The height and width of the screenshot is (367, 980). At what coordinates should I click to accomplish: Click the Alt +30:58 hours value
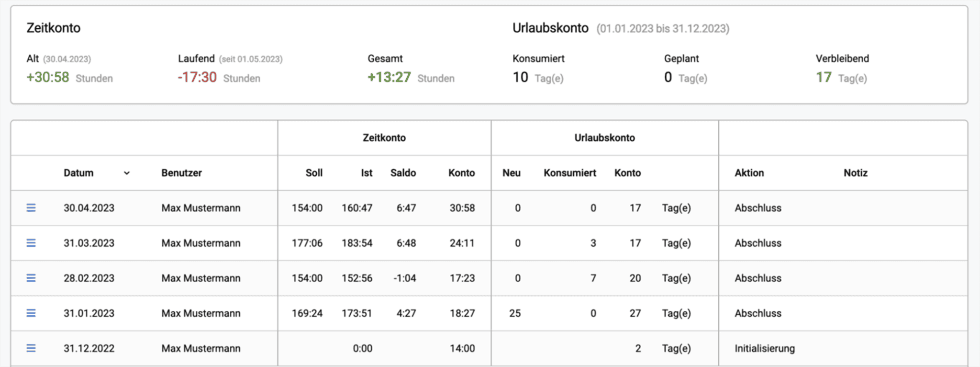48,77
